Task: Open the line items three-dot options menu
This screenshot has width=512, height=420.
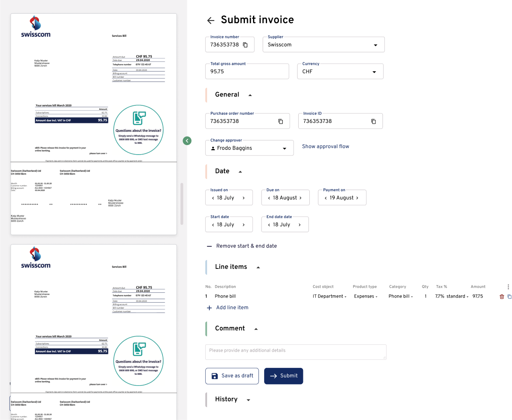Action: (x=508, y=286)
